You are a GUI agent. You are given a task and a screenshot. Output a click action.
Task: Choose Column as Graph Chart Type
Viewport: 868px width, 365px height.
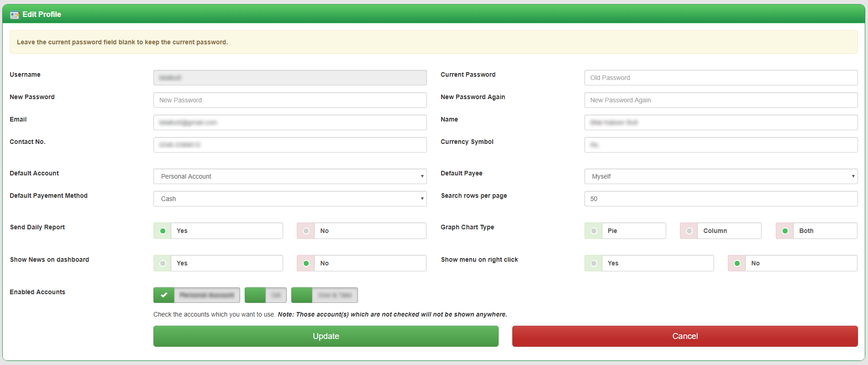(x=689, y=231)
